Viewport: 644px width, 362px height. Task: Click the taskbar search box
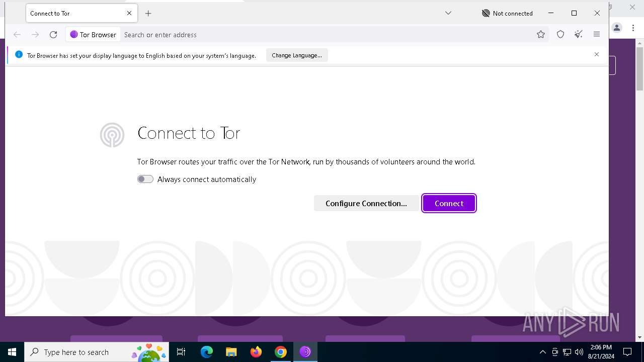[x=97, y=352]
